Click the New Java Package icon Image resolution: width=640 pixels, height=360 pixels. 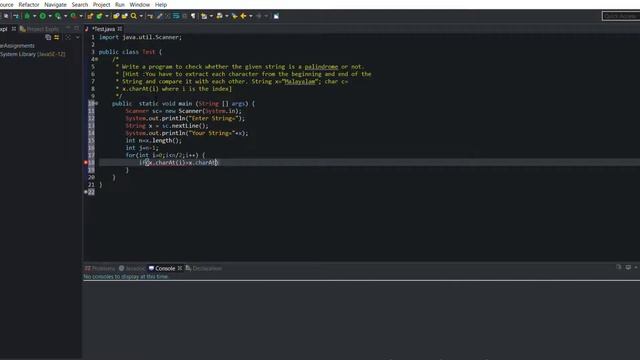click(90, 16)
